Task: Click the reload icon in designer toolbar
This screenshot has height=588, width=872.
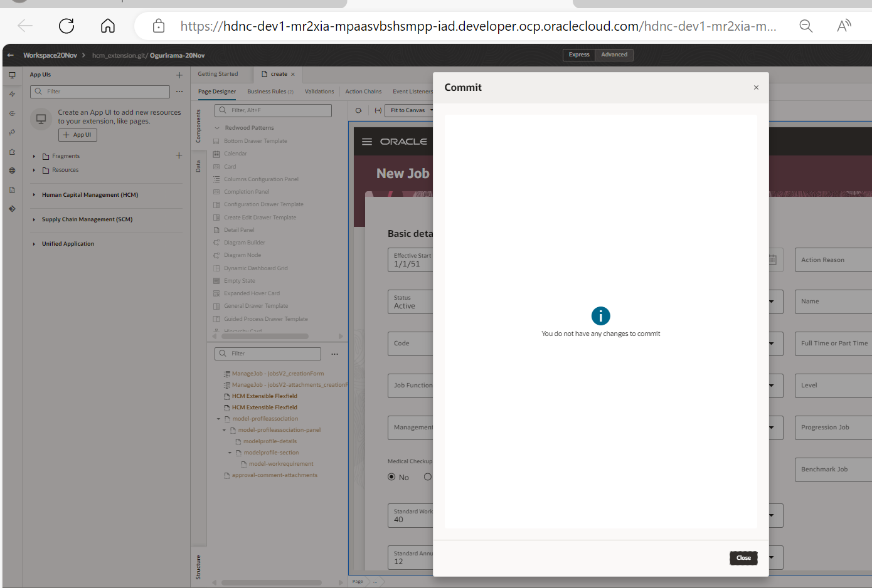Action: pyautogui.click(x=358, y=110)
